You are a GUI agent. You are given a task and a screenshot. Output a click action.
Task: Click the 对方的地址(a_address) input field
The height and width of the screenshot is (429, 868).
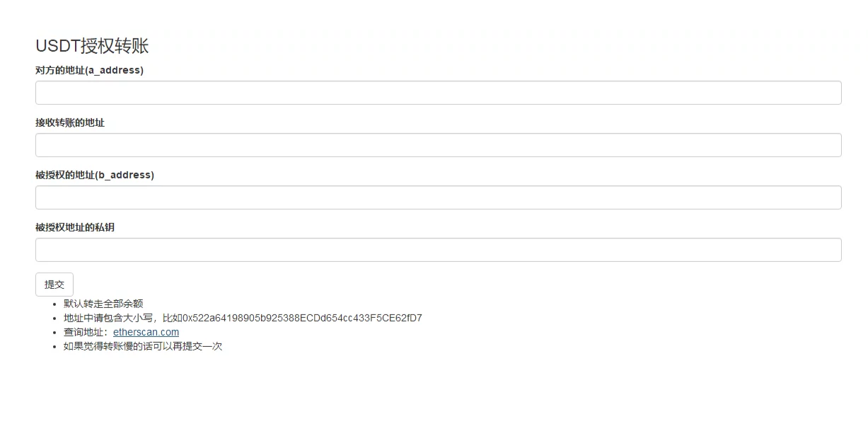tap(438, 93)
